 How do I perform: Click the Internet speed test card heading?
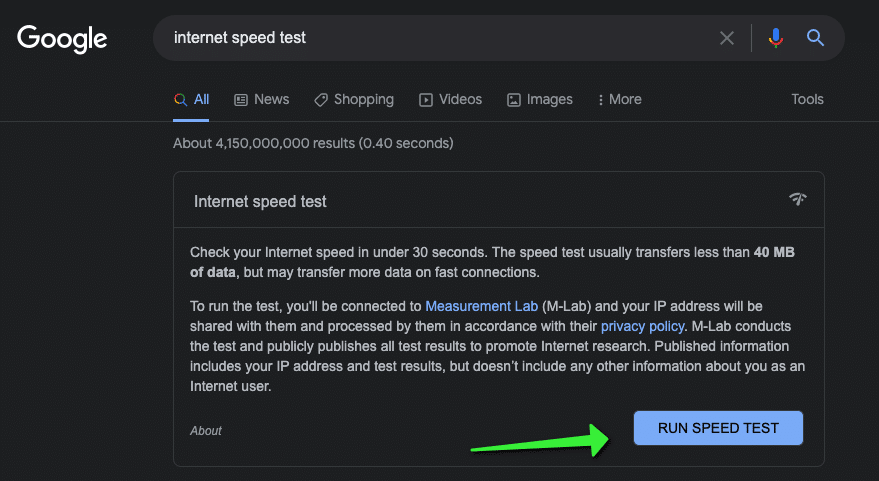click(x=260, y=201)
